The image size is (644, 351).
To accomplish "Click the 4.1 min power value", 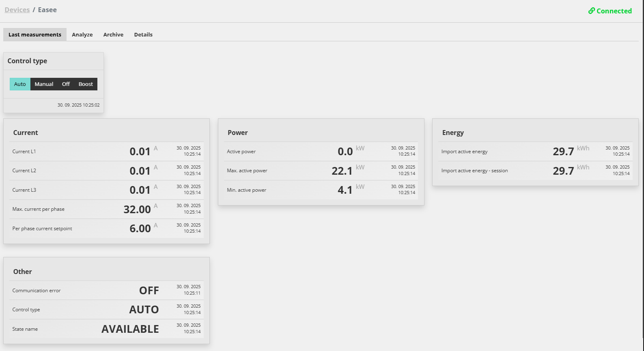I will [345, 190].
